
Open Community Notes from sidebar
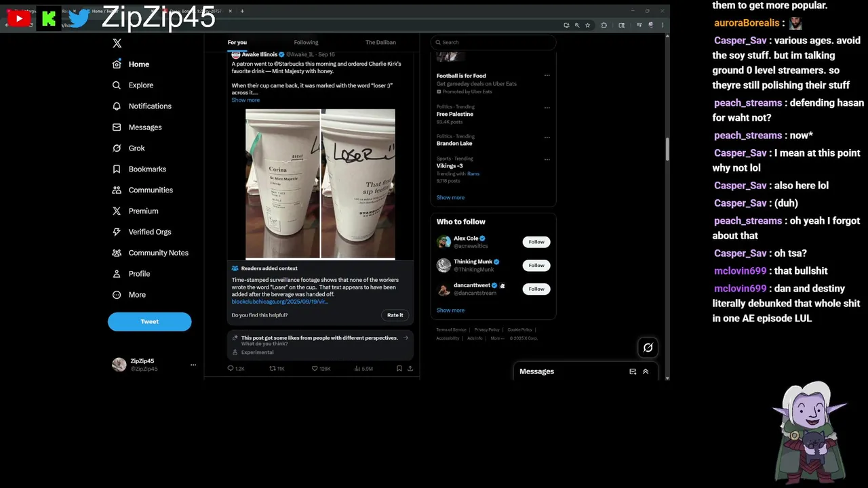(150, 253)
